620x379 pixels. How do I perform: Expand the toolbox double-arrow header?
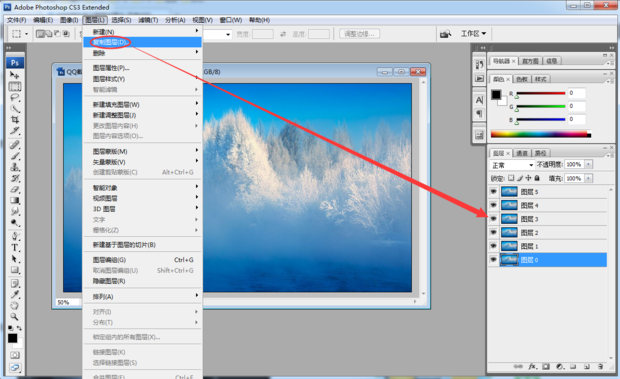tap(9, 48)
